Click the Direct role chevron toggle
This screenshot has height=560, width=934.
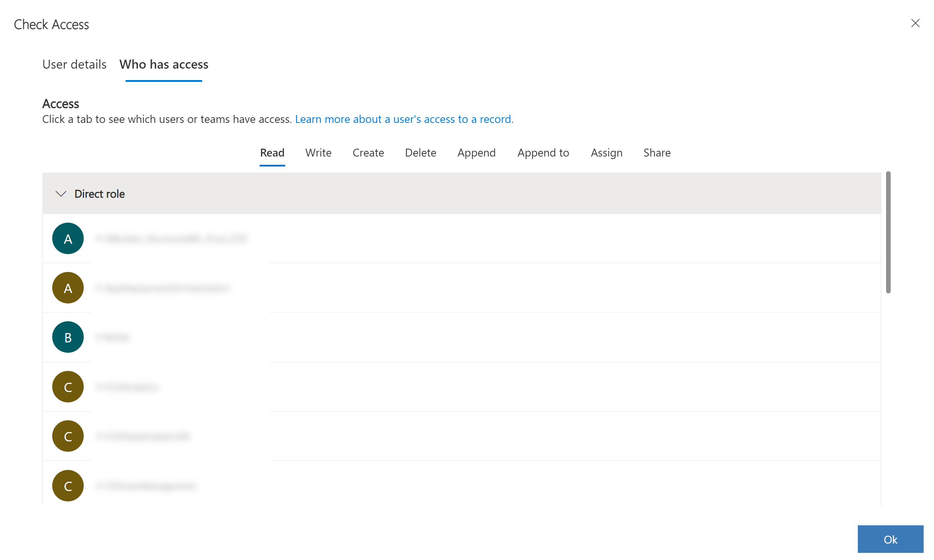coord(60,193)
